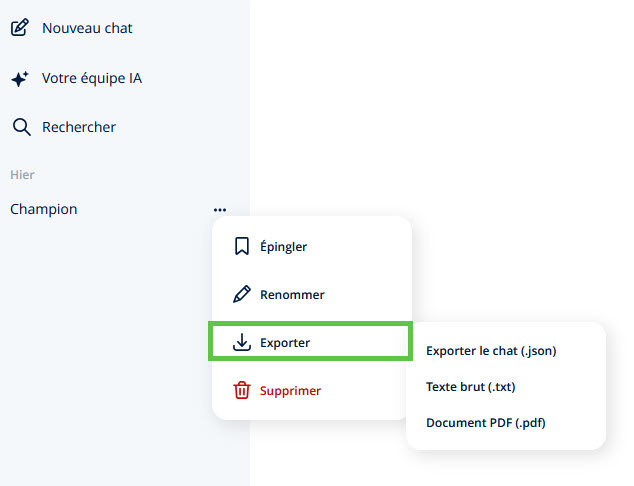Open the three-dots menu next to Champion
Image resolution: width=634 pixels, height=486 pixels.
[220, 210]
